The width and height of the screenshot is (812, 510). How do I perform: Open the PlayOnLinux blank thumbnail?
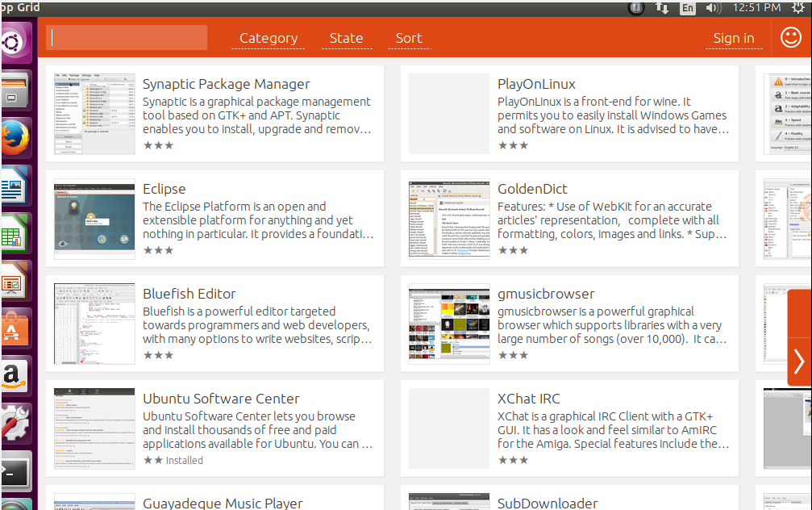(449, 114)
